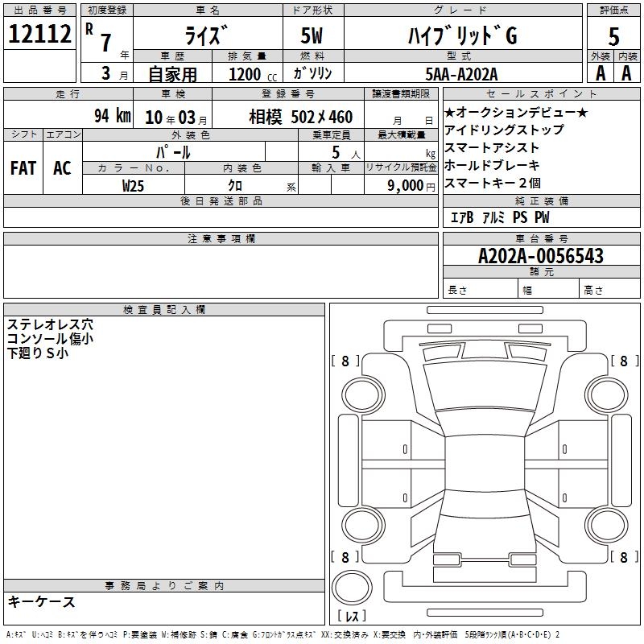Select the first registration year R 7
Viewport: 644px width, 644px height.
click(98, 38)
